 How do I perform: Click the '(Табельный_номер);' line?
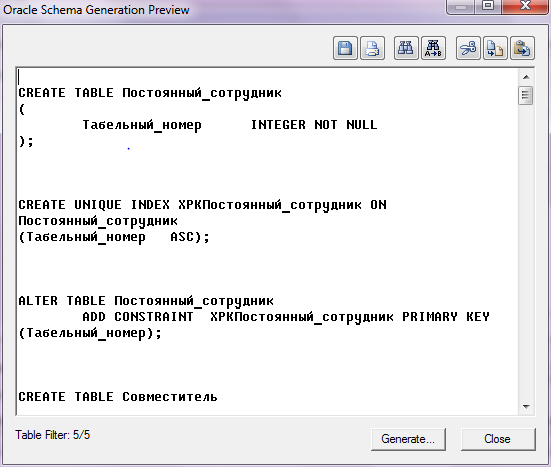pyautogui.click(x=90, y=333)
